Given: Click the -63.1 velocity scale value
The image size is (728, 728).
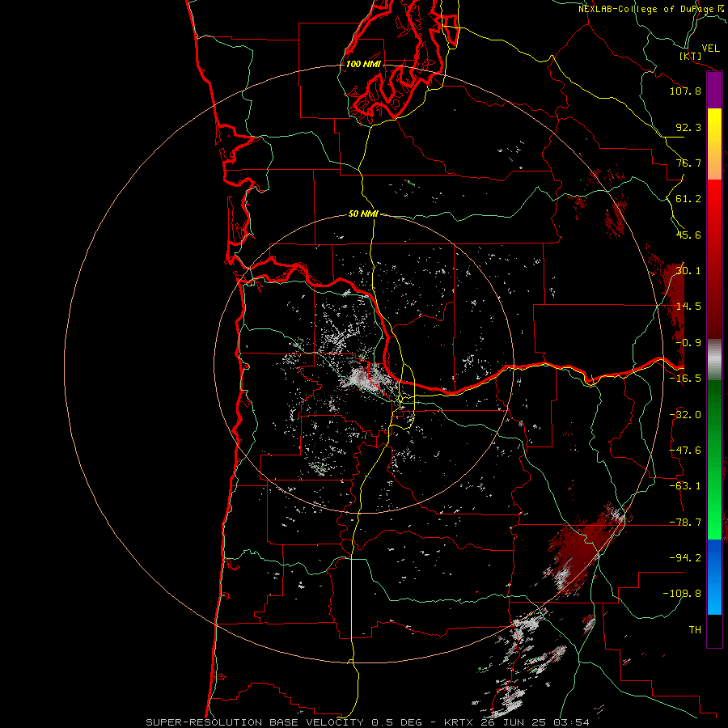Looking at the screenshot, I should click(x=685, y=486).
